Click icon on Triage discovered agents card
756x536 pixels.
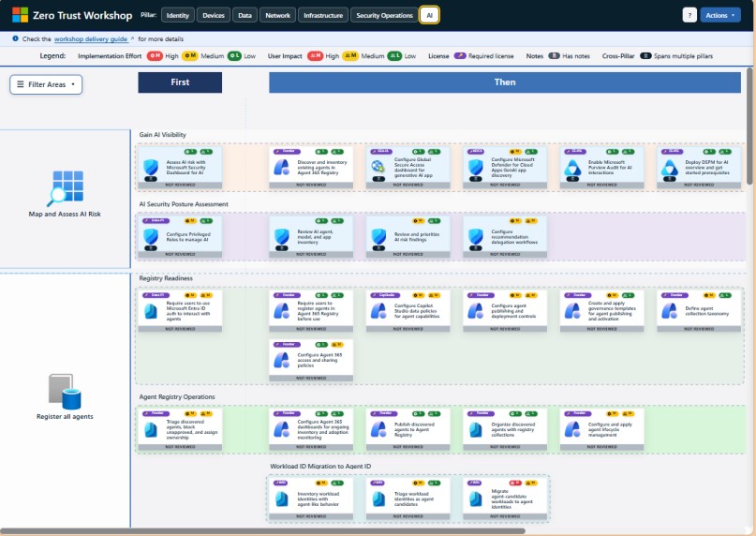click(x=151, y=429)
